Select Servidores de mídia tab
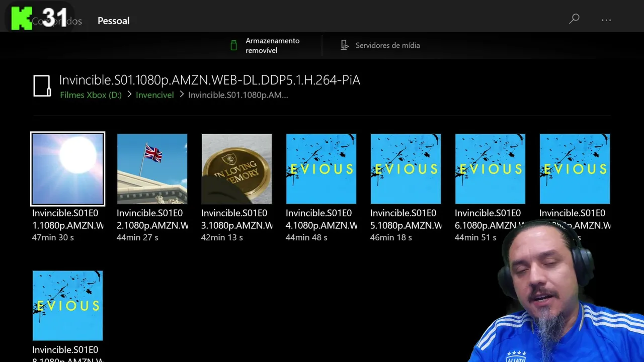Screen dimensions: 644x362 [387, 45]
